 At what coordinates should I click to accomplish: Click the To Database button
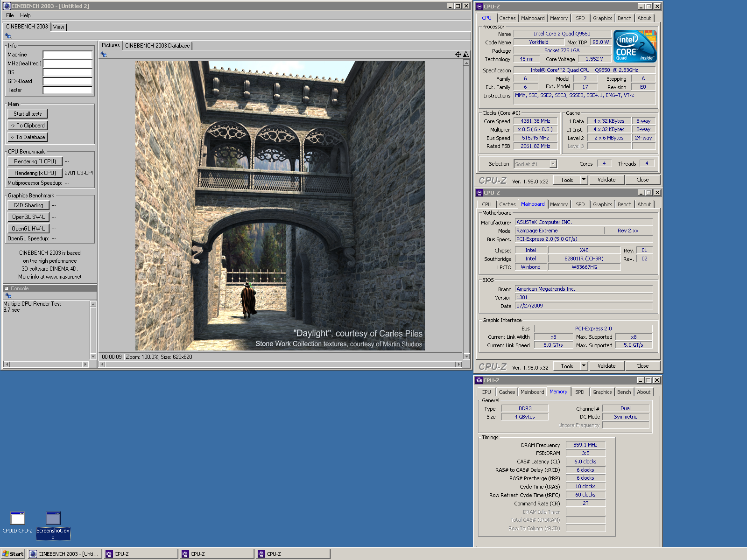click(28, 137)
